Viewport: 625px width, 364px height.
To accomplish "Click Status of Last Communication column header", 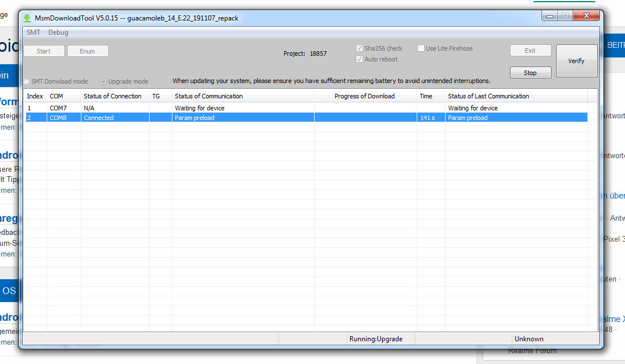I will pos(516,96).
